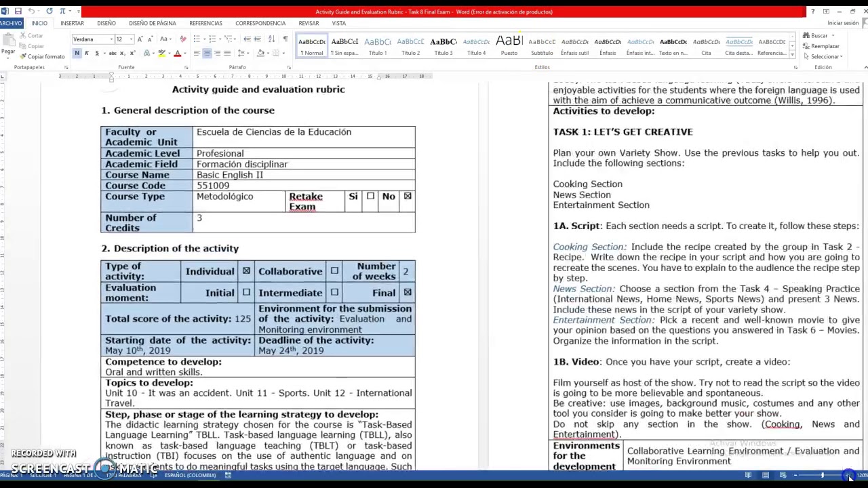The image size is (868, 488).
Task: Justify the paragraph text
Action: click(227, 53)
